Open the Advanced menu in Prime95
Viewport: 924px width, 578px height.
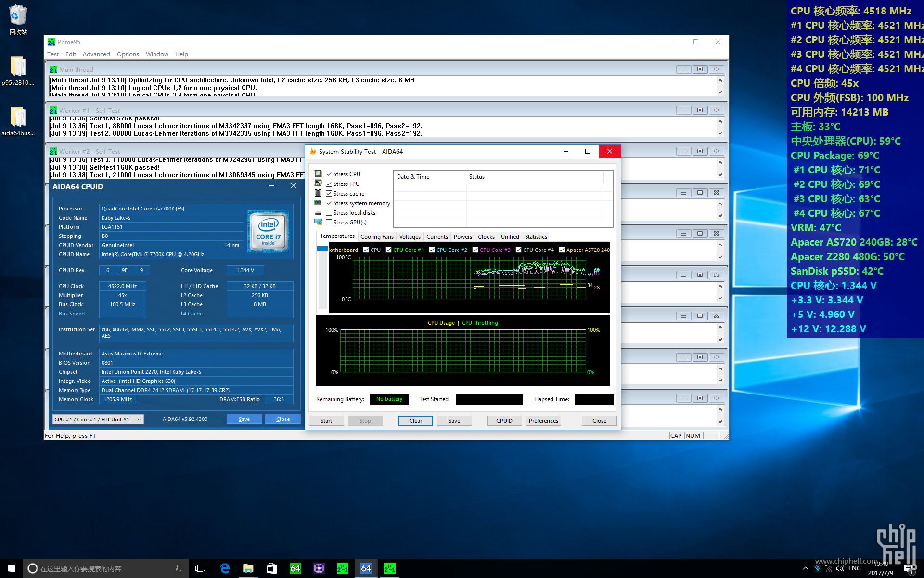click(96, 54)
